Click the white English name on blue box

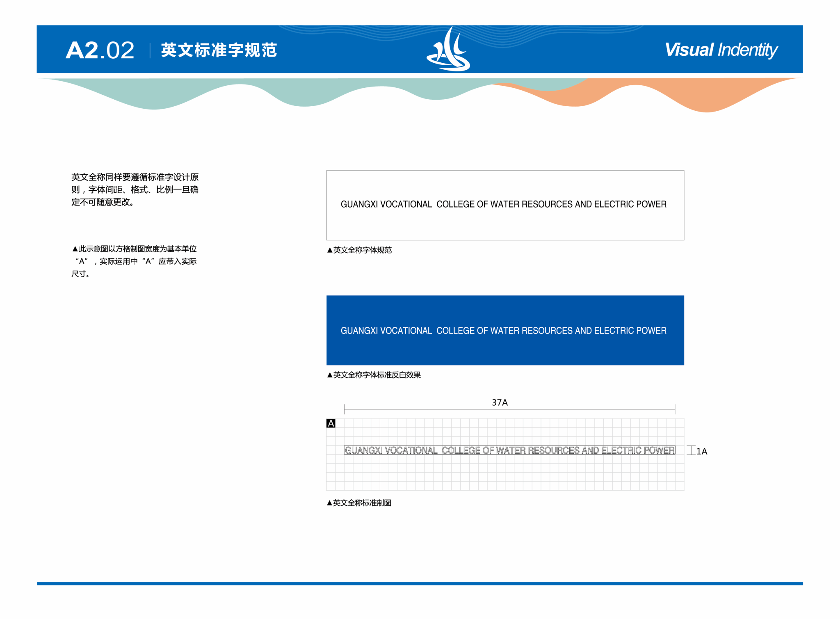[x=503, y=331]
